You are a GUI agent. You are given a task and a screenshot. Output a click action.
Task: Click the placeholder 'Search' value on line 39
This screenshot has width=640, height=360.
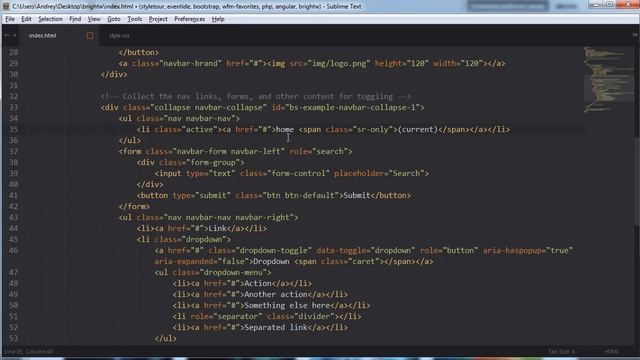406,173
